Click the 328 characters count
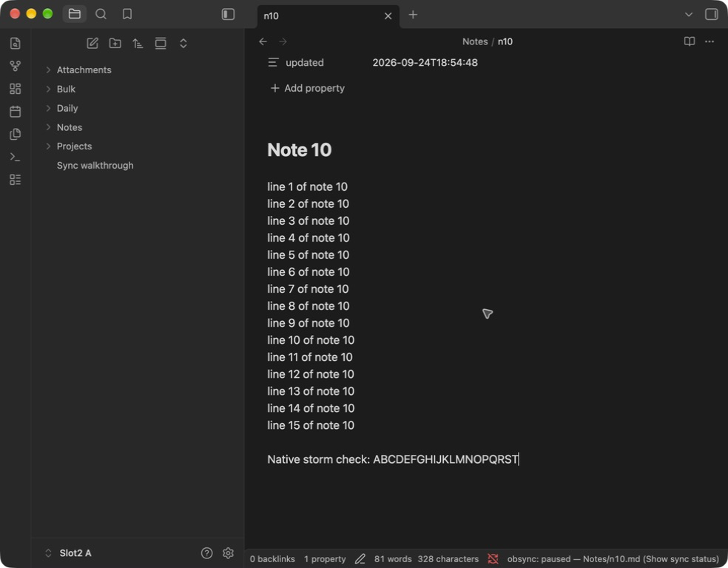Image resolution: width=728 pixels, height=568 pixels. [x=448, y=559]
